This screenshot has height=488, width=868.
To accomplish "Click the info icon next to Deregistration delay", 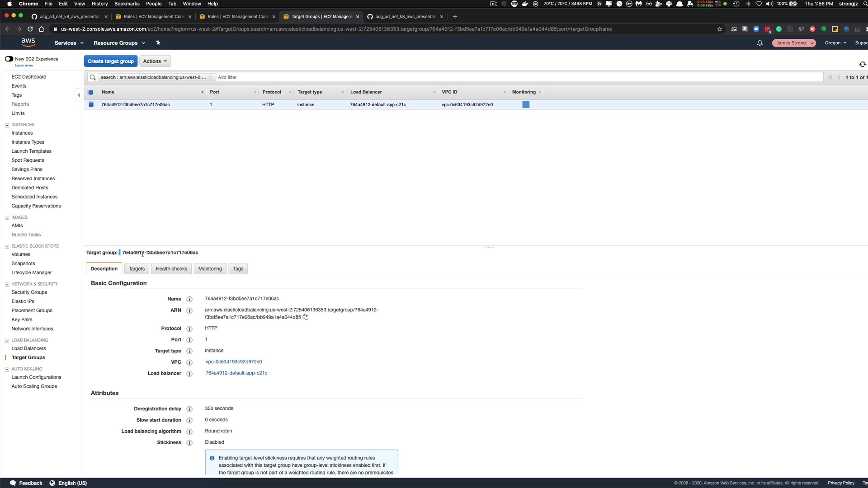I will (x=189, y=409).
